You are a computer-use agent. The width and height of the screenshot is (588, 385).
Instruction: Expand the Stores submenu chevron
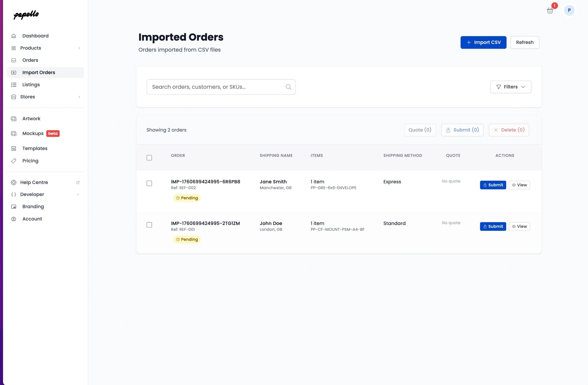pyautogui.click(x=79, y=97)
